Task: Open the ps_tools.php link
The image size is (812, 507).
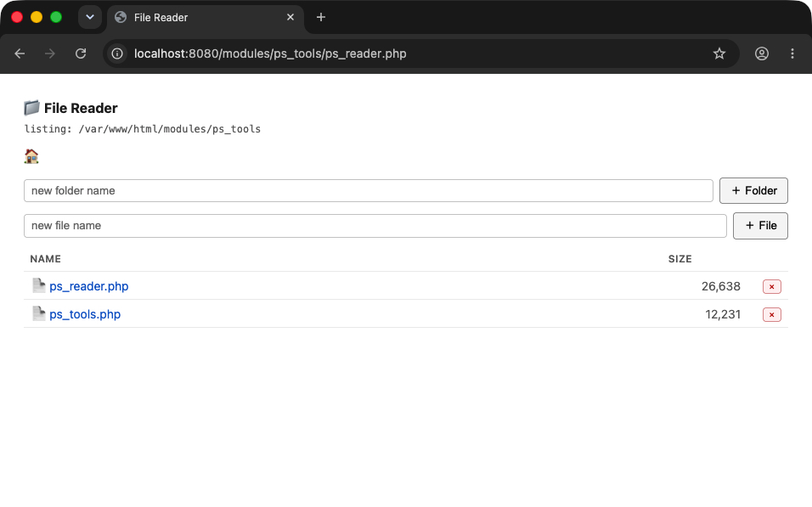Action: click(x=85, y=314)
